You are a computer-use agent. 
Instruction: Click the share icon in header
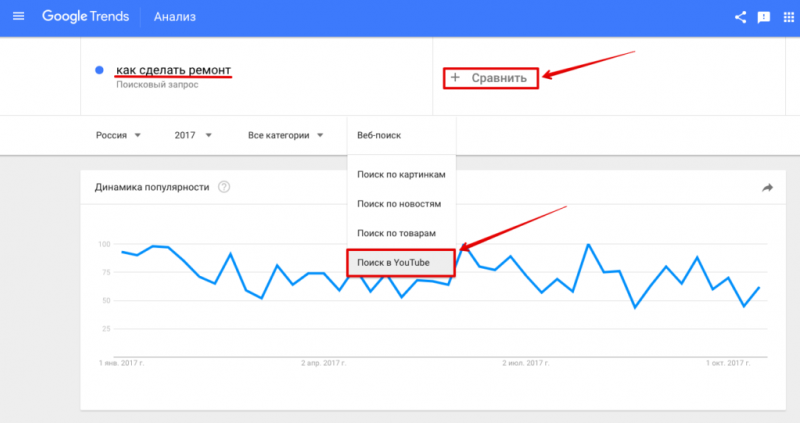coord(740,17)
